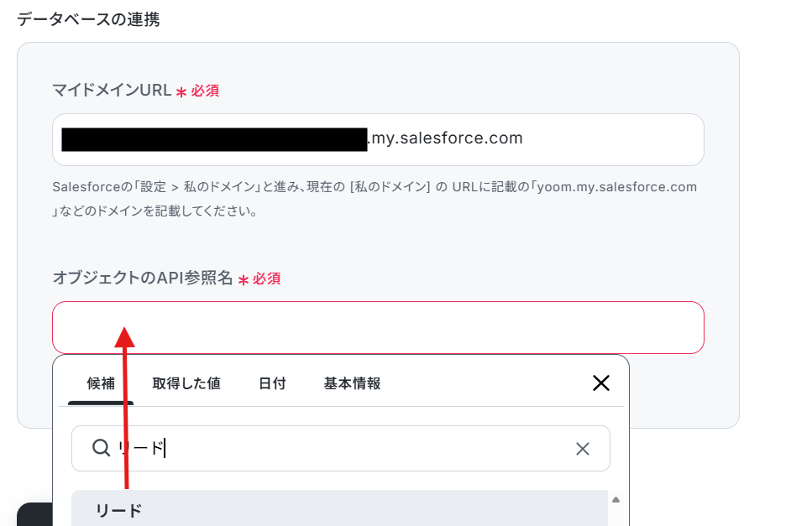Viewport: 812px width, 526px height.
Task: Click the magnifier search icon
Action: (x=101, y=448)
